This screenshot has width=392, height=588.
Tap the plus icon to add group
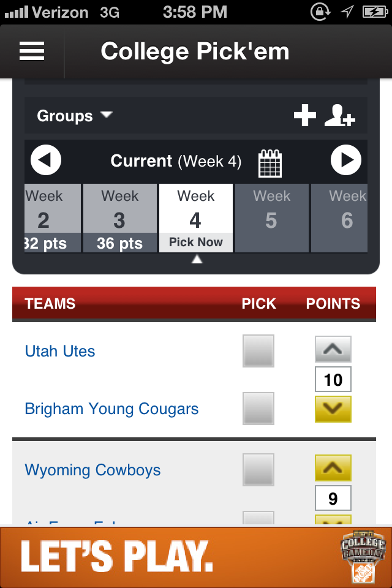(x=305, y=115)
